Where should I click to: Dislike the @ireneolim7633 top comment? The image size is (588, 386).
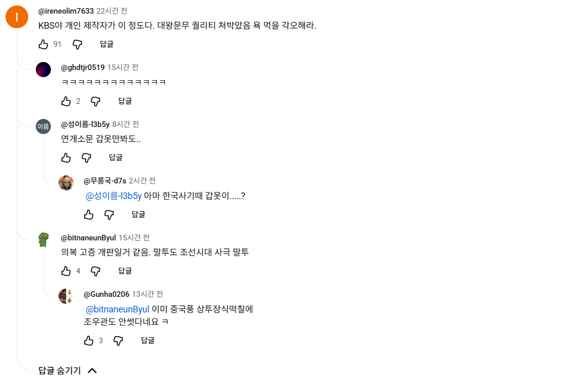coord(77,44)
